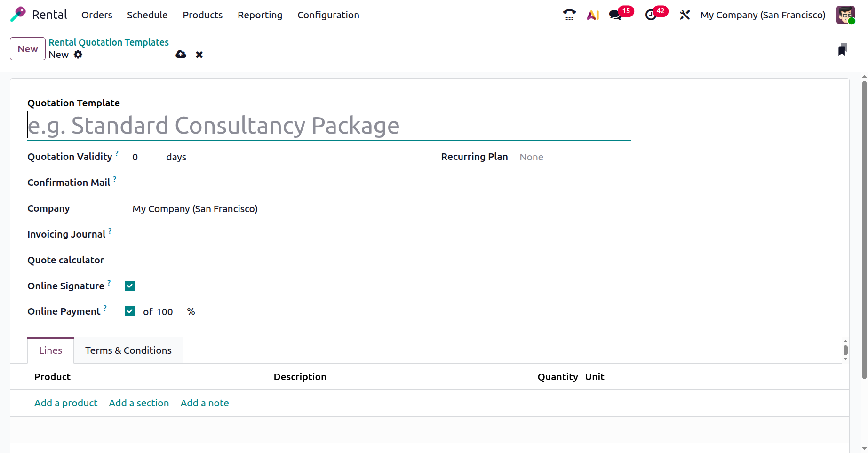Viewport: 868px width, 453px height.
Task: Expand the Configuration menu
Action: coord(328,15)
